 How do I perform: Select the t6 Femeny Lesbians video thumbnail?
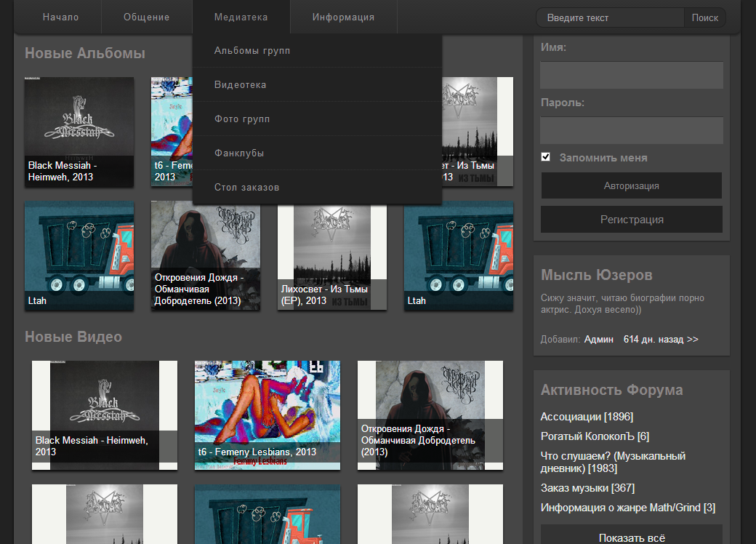click(267, 415)
